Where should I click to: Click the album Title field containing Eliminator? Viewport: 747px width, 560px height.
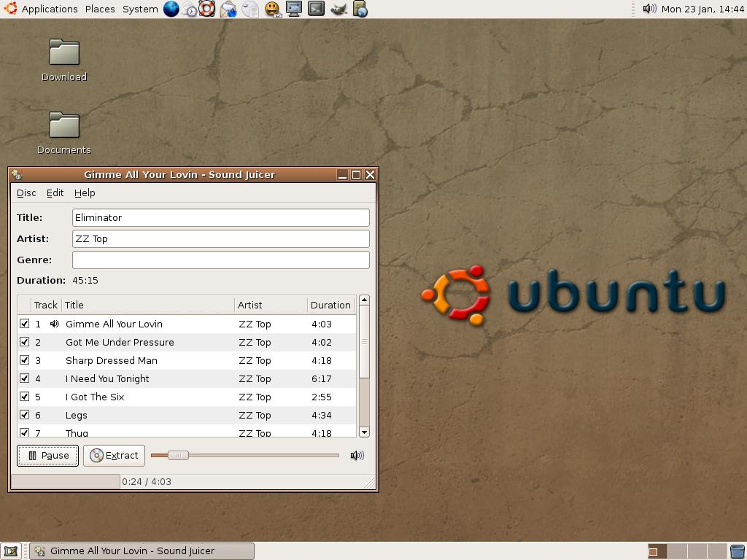(x=221, y=217)
